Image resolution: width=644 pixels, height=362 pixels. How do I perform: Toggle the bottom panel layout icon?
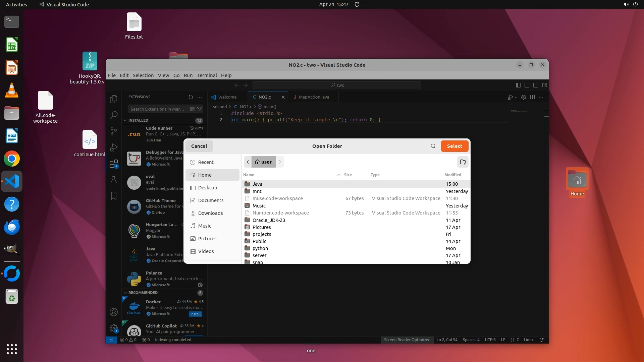[527, 85]
